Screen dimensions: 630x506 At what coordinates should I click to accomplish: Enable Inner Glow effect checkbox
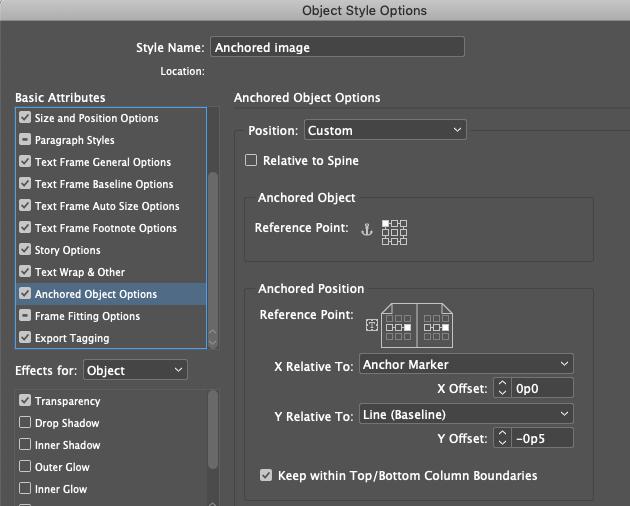[x=25, y=488]
